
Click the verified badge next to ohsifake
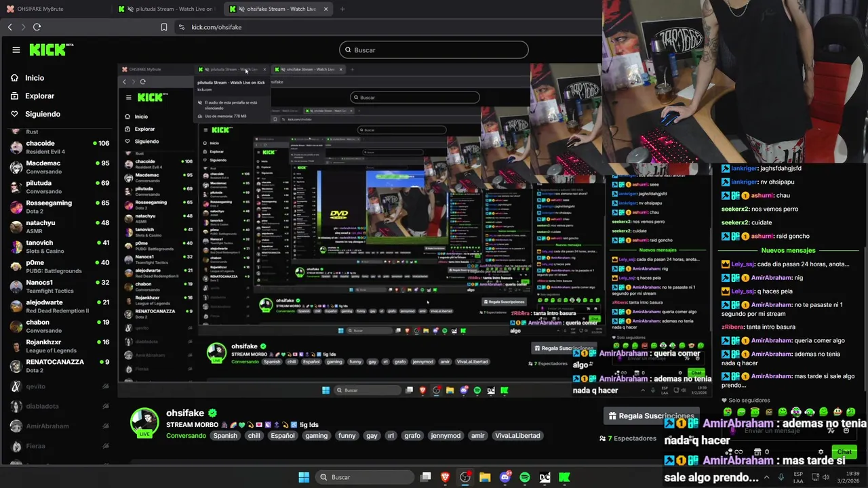pyautogui.click(x=212, y=413)
